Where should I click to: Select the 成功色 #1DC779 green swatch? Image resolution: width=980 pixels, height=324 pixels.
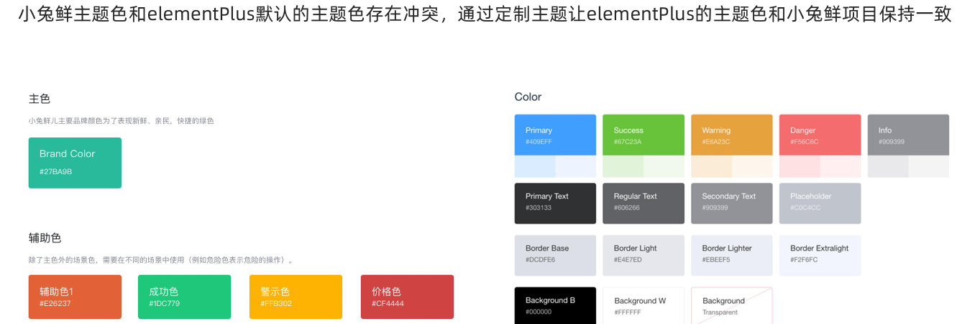pyautogui.click(x=184, y=297)
